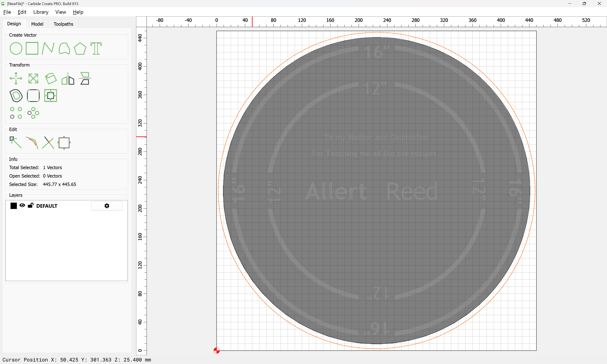Open DEFAULT layer settings gear button
Image resolution: width=607 pixels, height=364 pixels.
click(107, 206)
